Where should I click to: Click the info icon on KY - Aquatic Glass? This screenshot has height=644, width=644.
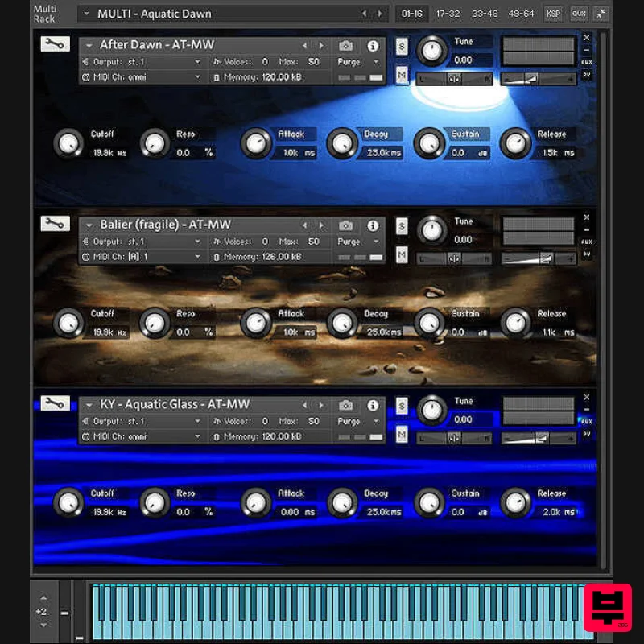pyautogui.click(x=372, y=403)
